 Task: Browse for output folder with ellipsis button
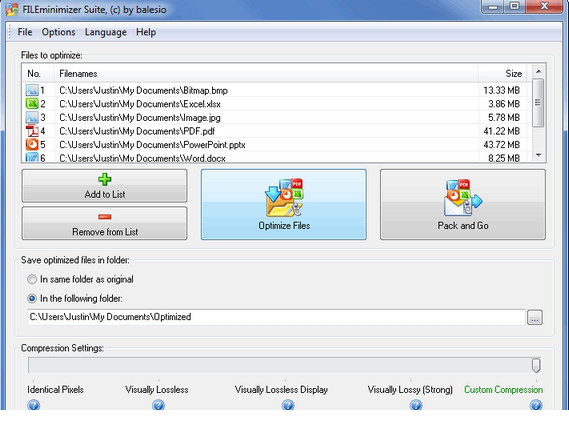(x=535, y=318)
